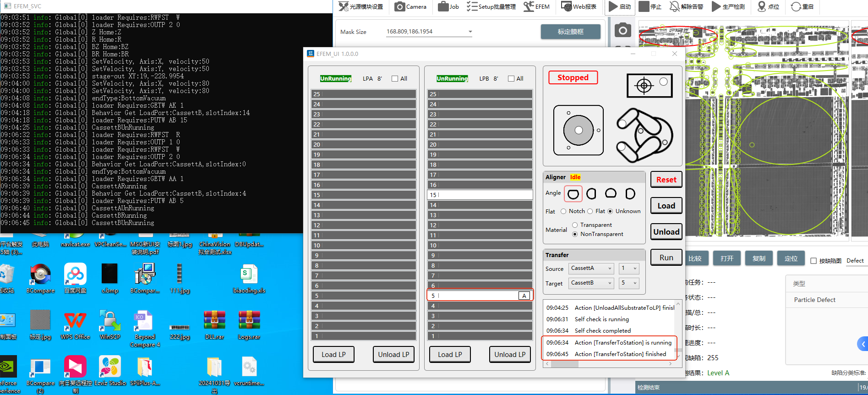Choose Transparent material option
The width and height of the screenshot is (868, 395).
[575, 225]
